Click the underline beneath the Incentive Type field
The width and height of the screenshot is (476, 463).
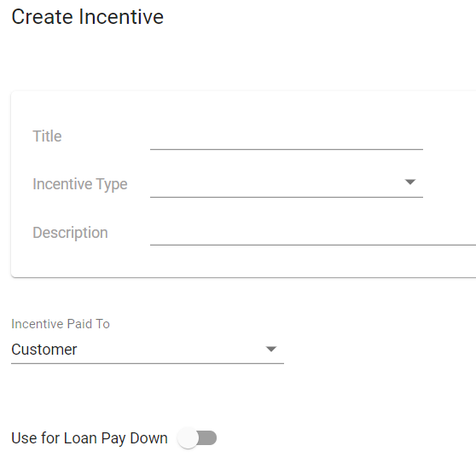click(287, 197)
